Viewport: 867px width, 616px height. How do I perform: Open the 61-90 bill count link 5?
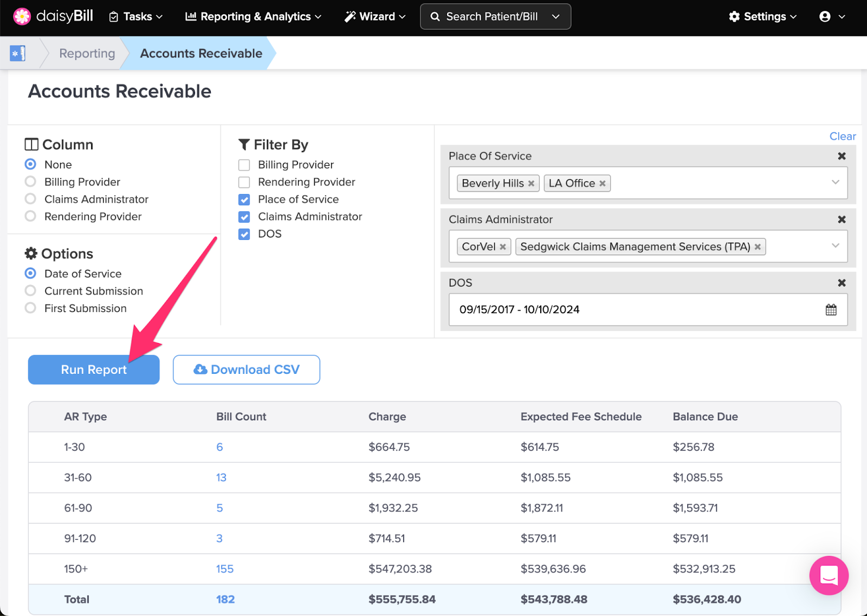pos(219,508)
